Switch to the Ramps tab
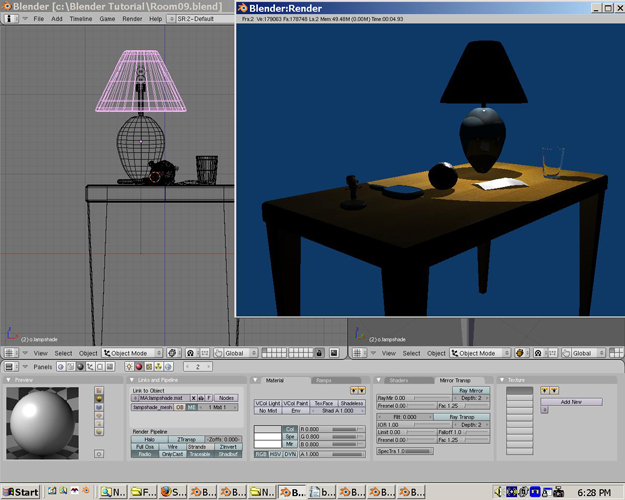Screen dimensions: 625x500 [324, 380]
